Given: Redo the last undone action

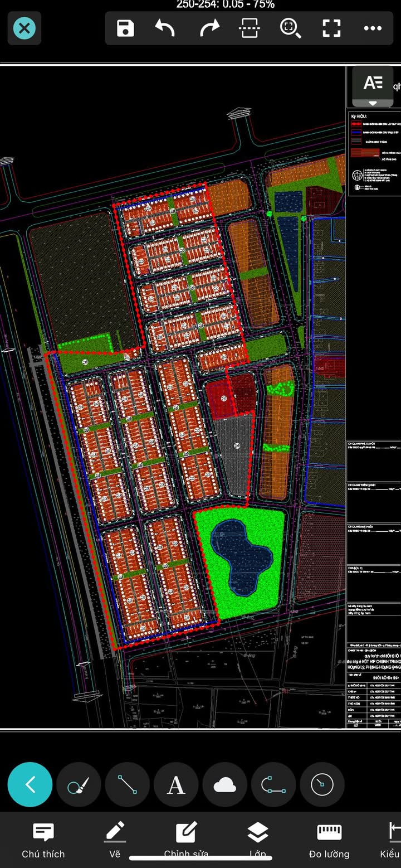Looking at the screenshot, I should [209, 28].
